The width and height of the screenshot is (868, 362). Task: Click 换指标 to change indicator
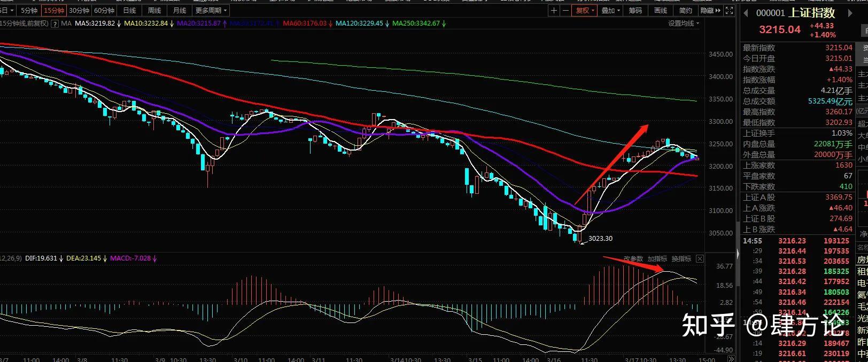pyautogui.click(x=681, y=259)
